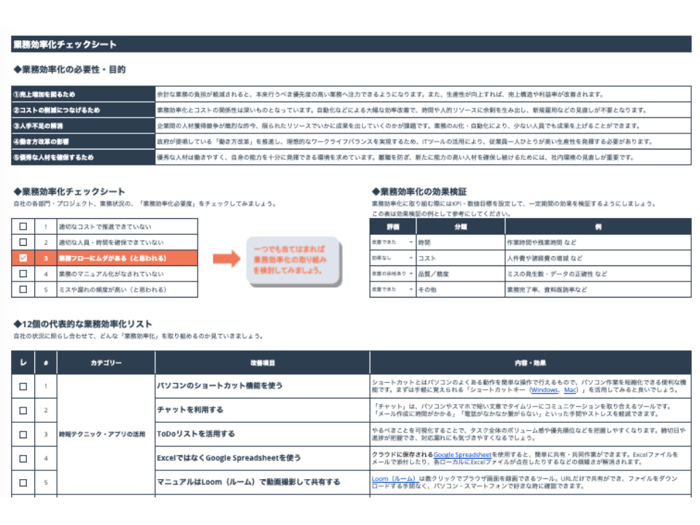700x525 pixels.
Task: Select the 業務効率化チェックシート title bar cell
Action: point(351,44)
